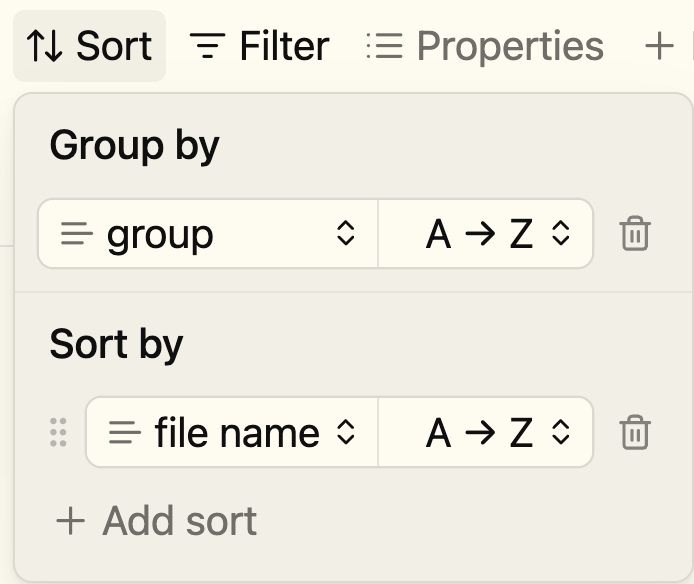Click the chevron arrows next to file name
Screen dimensions: 694x584
[x=345, y=433]
